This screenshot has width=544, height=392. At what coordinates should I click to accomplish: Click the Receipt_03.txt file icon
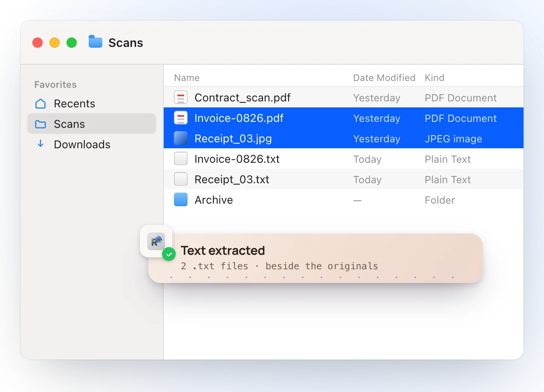coord(181,179)
